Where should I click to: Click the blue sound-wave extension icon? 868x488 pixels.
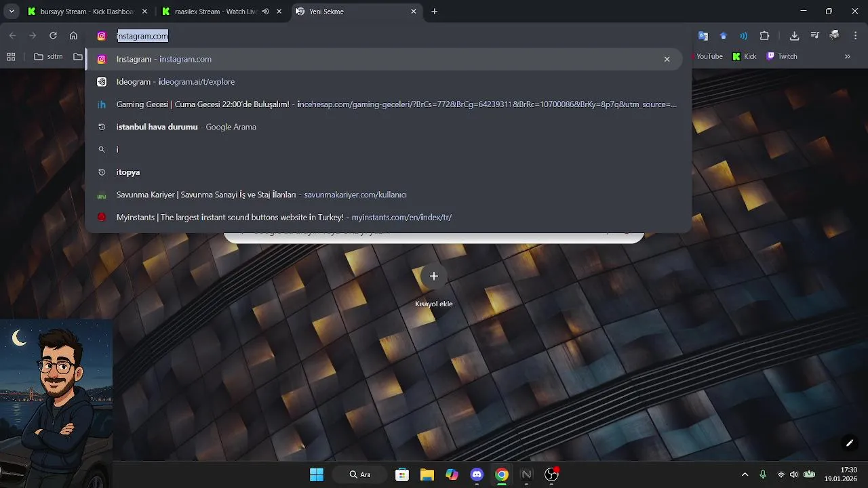point(744,36)
